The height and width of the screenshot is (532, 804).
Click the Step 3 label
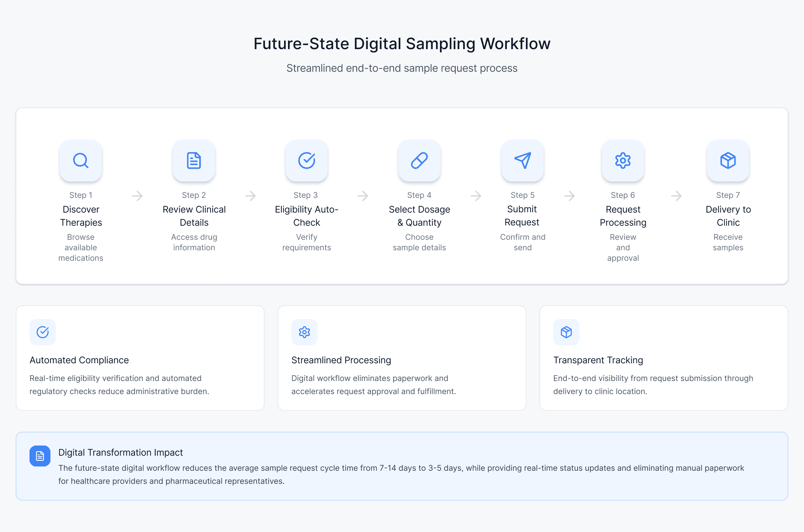click(x=305, y=195)
